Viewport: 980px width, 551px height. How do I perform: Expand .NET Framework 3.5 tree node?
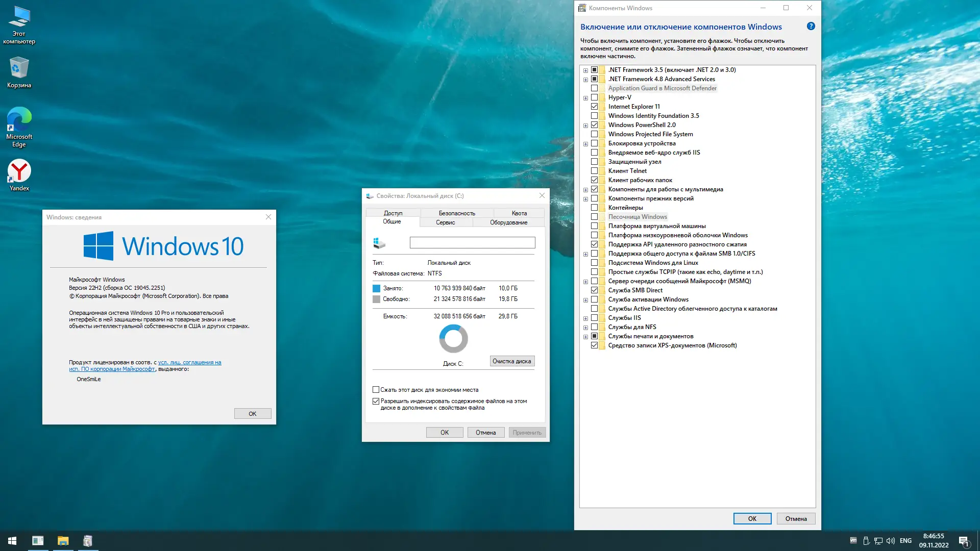(585, 70)
